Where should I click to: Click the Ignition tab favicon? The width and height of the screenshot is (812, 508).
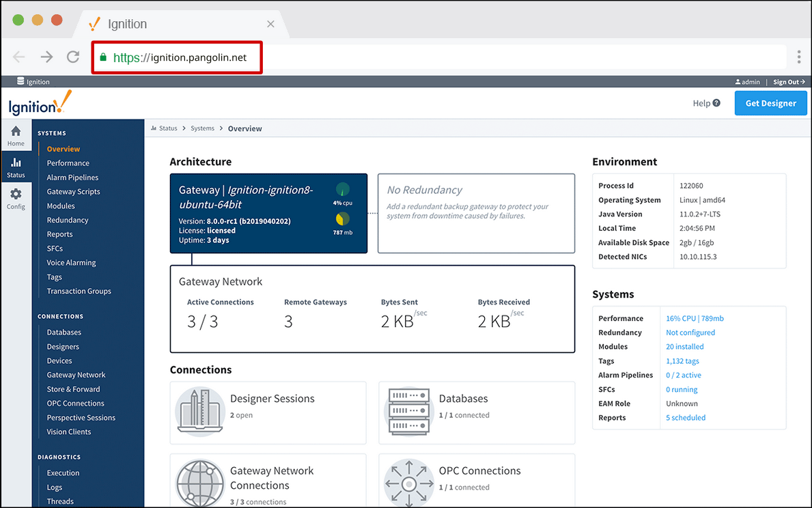click(x=94, y=24)
